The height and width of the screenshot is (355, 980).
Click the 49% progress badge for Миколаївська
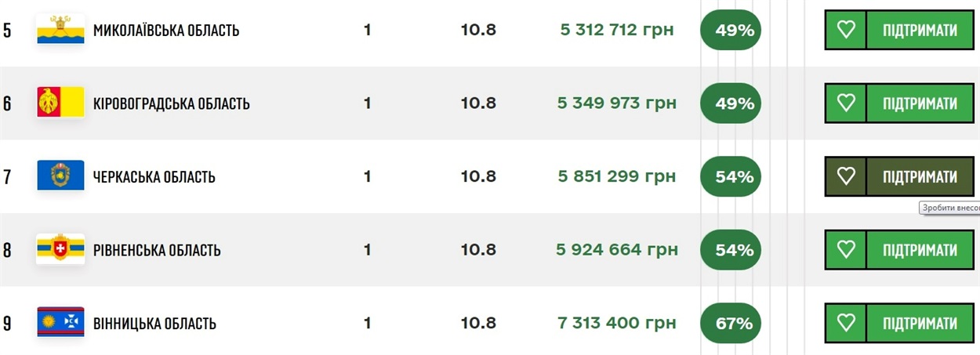[731, 30]
